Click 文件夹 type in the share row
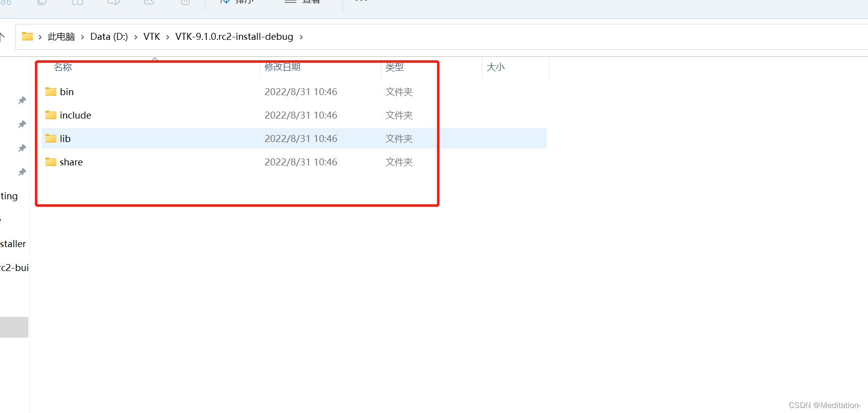 coord(399,162)
